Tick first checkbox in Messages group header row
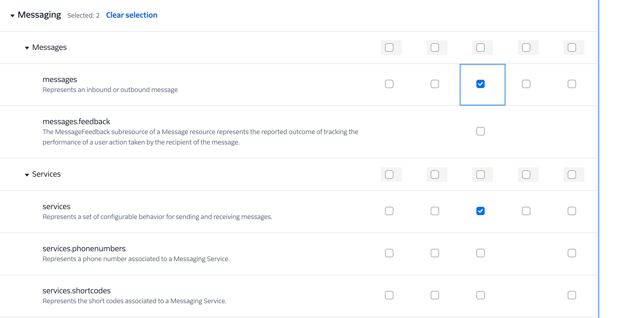The image size is (644, 318). [389, 48]
